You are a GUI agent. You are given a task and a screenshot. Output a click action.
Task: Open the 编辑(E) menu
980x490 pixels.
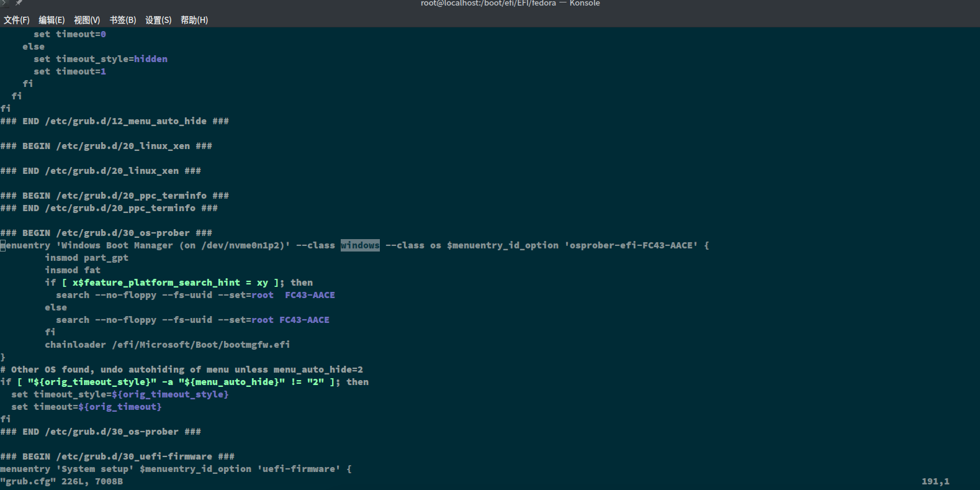(x=52, y=20)
